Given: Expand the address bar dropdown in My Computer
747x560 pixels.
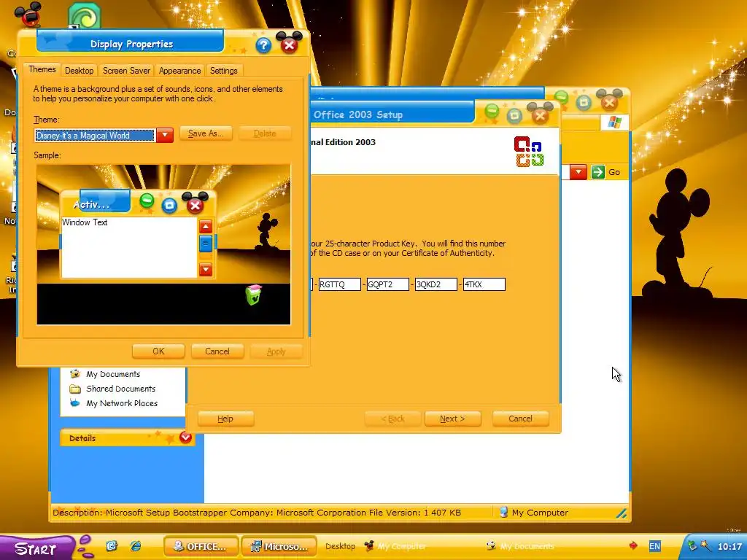Looking at the screenshot, I should [578, 172].
